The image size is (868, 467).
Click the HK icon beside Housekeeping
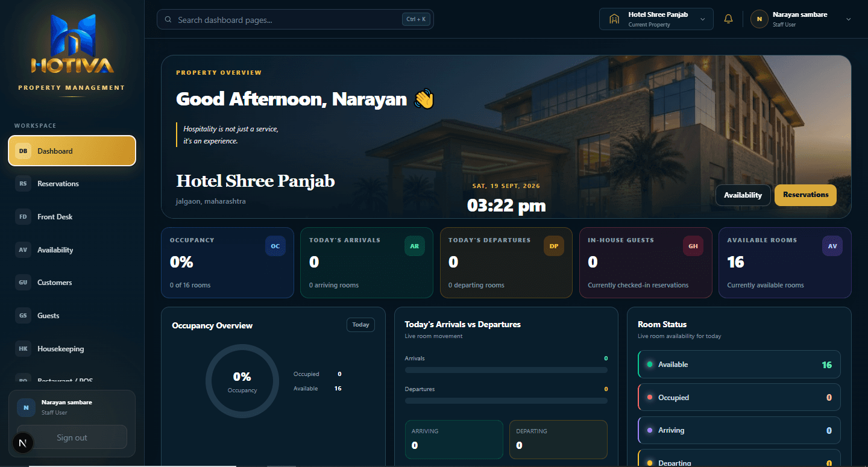click(23, 348)
